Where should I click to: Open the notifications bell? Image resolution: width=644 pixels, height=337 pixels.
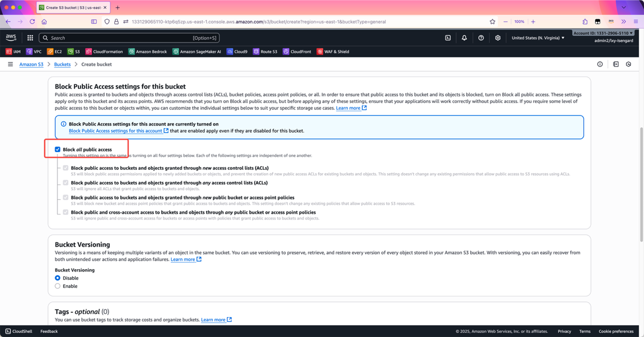pos(464,38)
